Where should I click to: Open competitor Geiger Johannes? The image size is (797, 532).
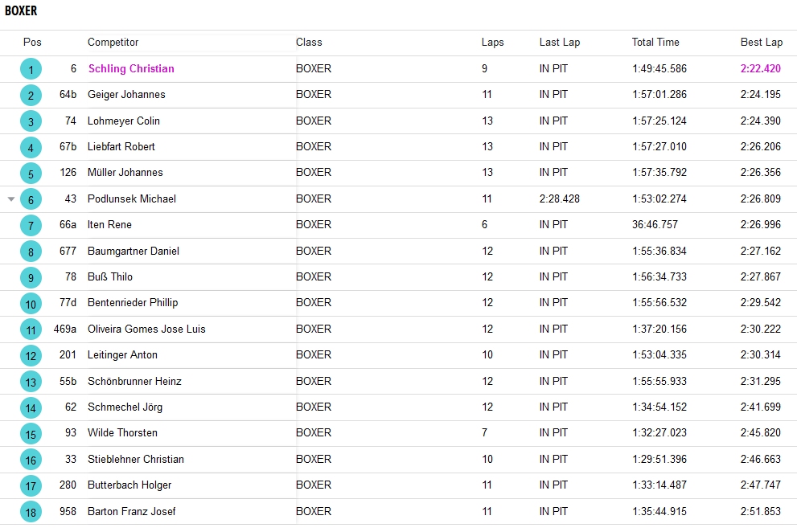[x=126, y=95]
